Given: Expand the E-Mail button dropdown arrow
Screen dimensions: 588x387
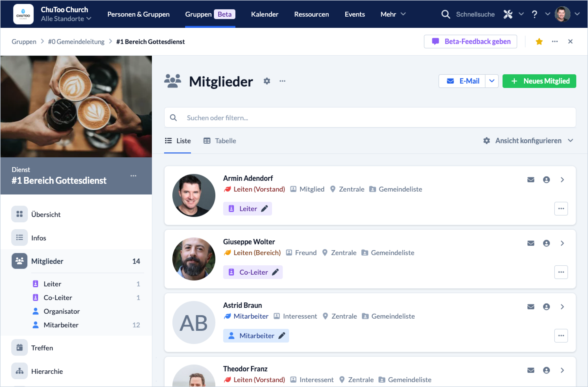Looking at the screenshot, I should [492, 81].
